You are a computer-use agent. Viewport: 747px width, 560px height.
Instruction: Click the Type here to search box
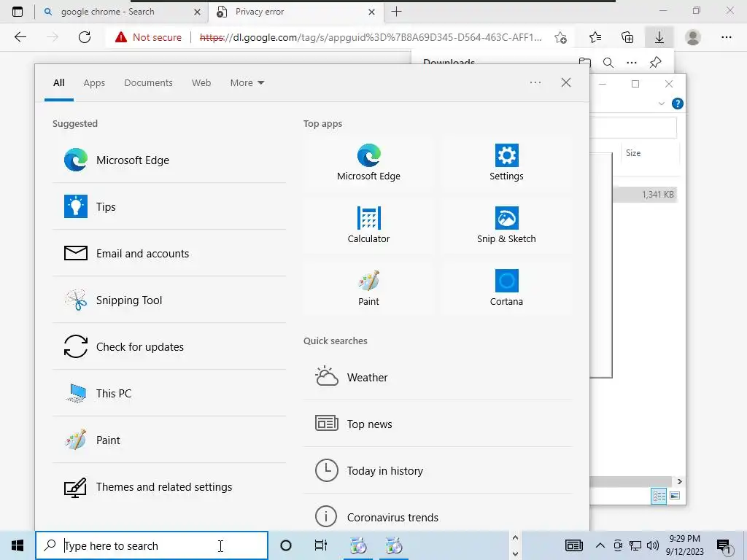tap(152, 545)
